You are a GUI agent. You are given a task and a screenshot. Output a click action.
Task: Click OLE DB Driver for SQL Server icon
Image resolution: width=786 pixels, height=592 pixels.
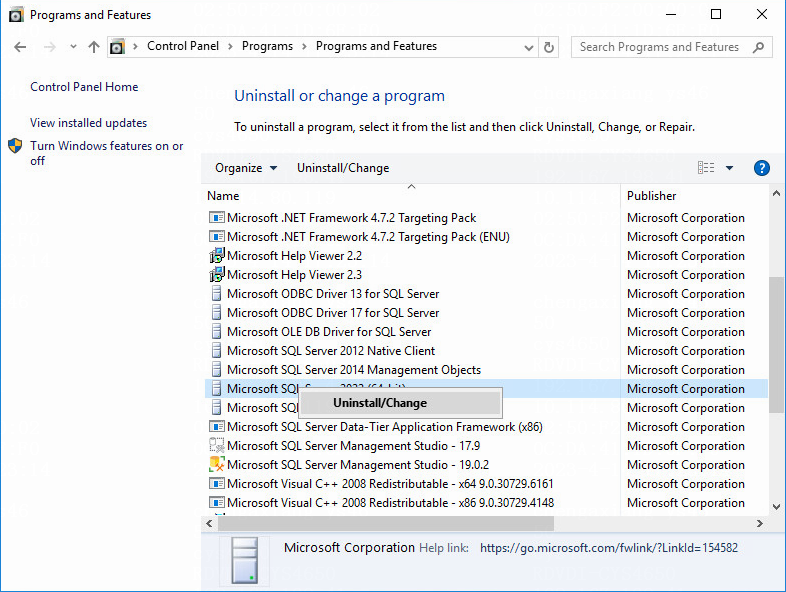point(217,332)
